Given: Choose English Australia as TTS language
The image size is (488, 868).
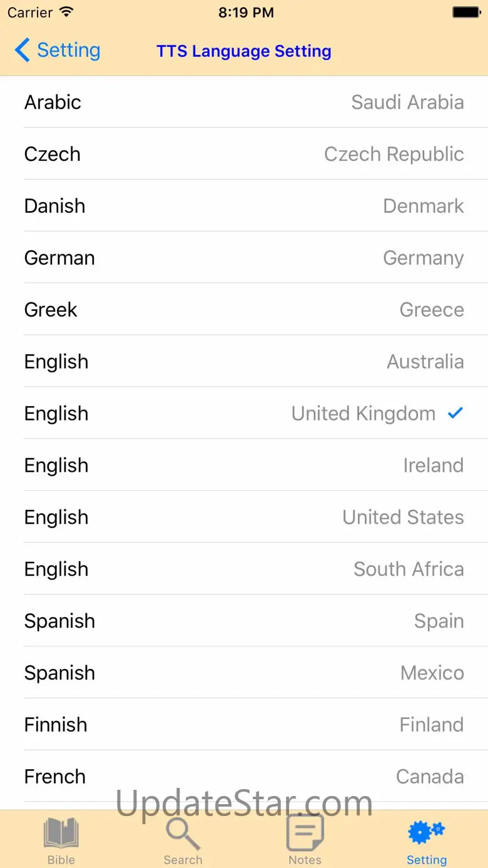Looking at the screenshot, I should pyautogui.click(x=244, y=361).
